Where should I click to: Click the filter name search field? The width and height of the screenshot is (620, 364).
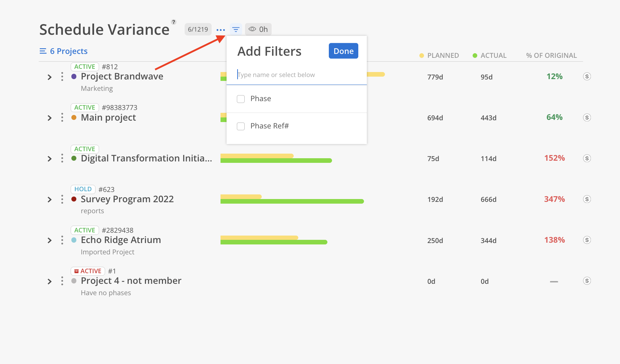tap(297, 75)
